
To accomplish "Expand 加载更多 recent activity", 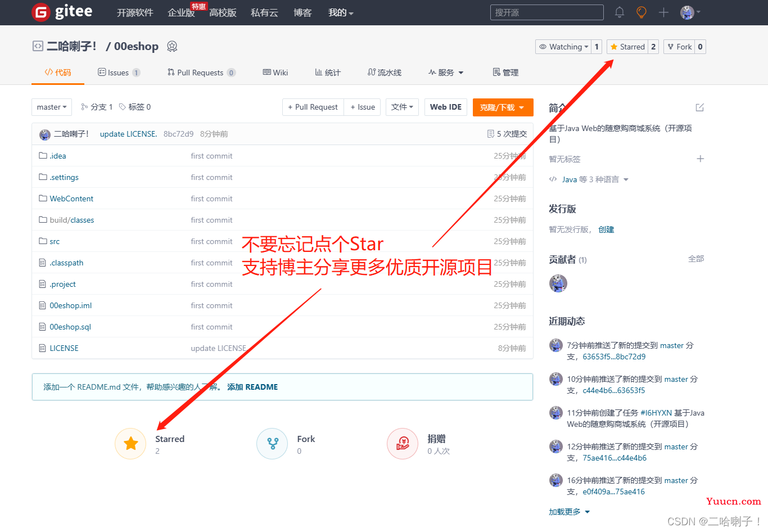I will pos(570,512).
